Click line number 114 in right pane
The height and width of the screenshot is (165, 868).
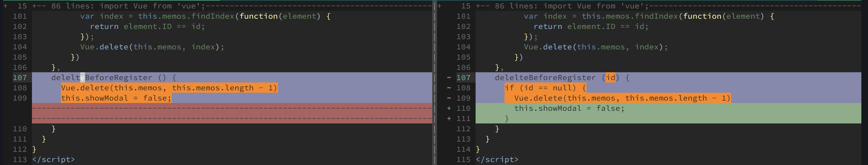[463, 149]
